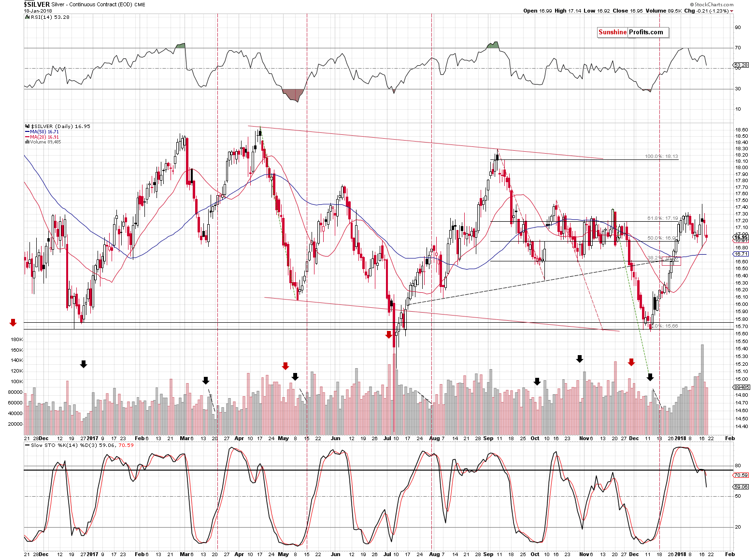Click the $SILVER ticker title
Screen dimensions: 756x559
tap(37, 4)
